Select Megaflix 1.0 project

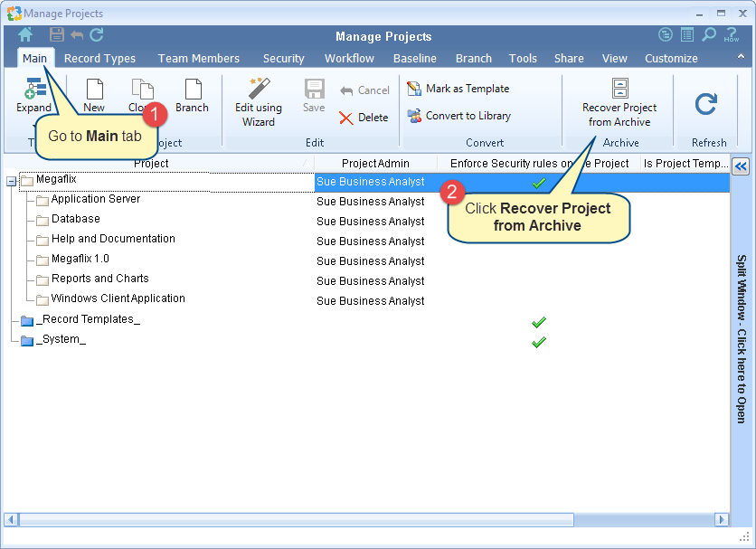coord(80,259)
